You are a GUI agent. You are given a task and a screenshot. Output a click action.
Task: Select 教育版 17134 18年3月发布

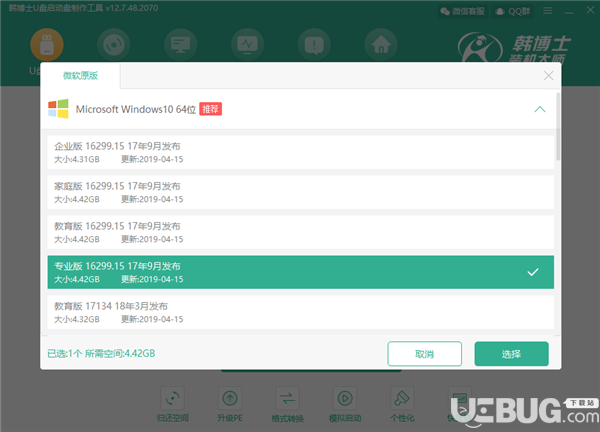(x=300, y=312)
